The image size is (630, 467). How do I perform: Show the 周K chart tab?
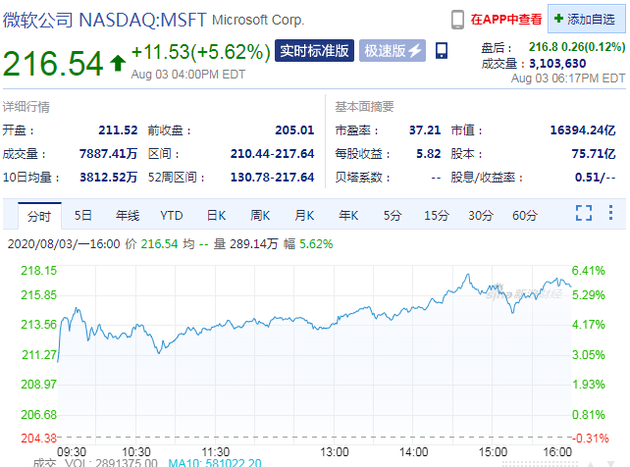pos(260,215)
